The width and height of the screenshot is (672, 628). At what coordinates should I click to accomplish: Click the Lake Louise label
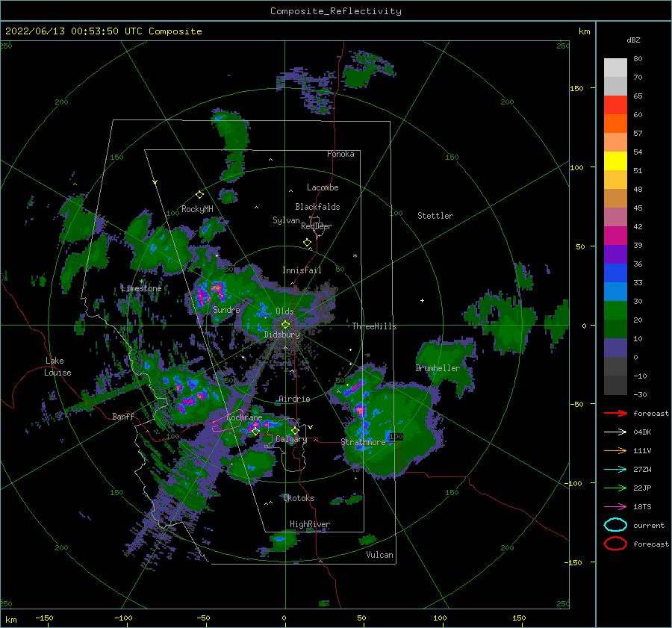coord(57,367)
